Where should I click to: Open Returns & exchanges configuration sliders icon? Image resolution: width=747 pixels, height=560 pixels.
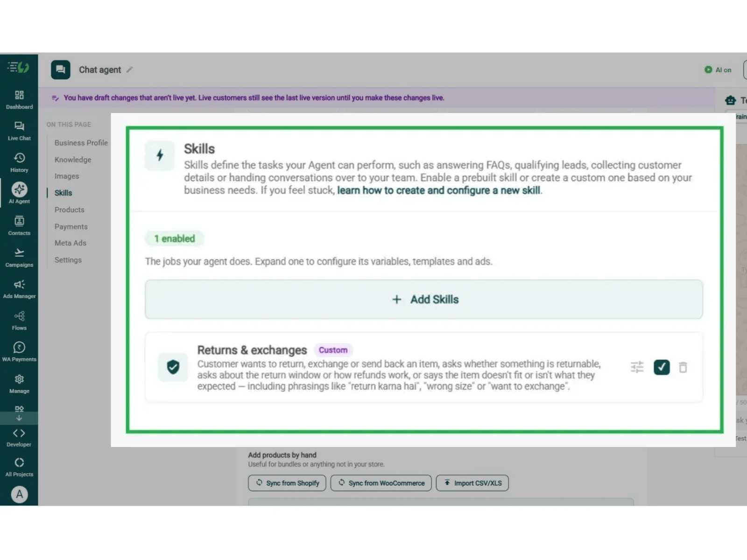[637, 367]
